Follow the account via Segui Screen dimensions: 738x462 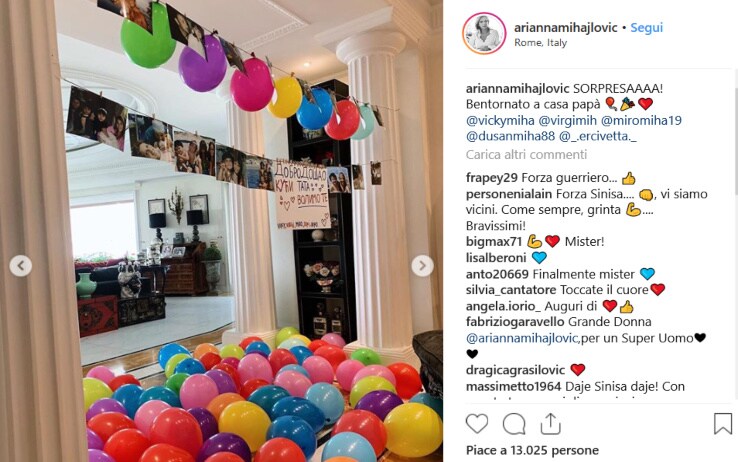[647, 27]
